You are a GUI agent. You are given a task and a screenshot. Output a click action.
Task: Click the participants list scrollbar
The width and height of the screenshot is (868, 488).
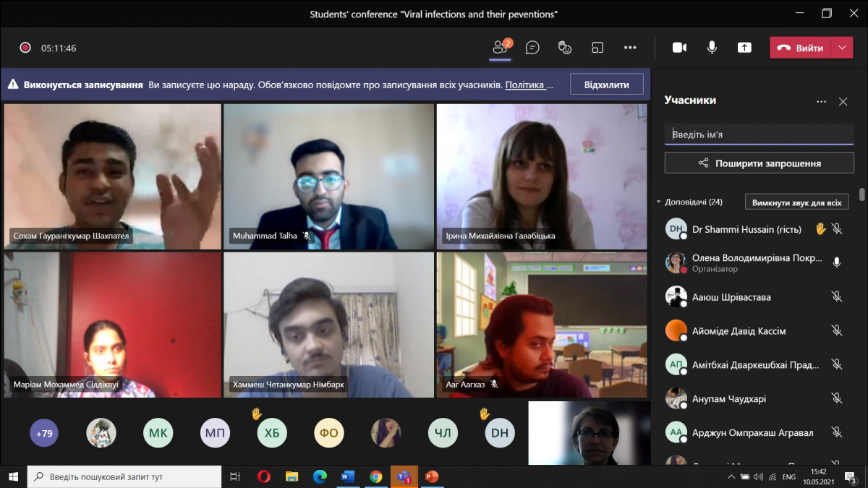[861, 194]
